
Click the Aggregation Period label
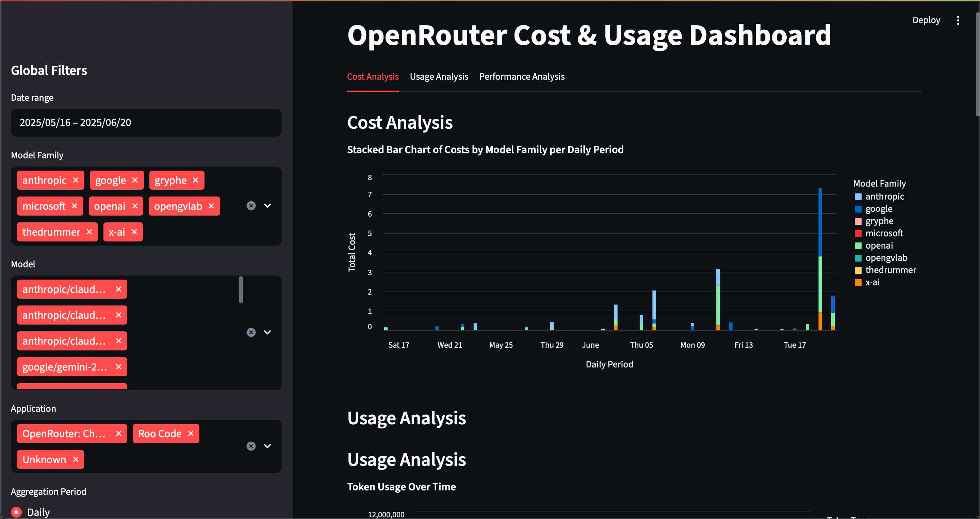click(49, 491)
